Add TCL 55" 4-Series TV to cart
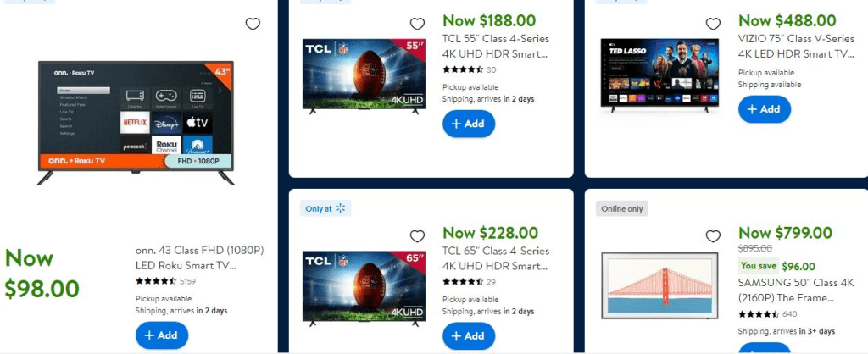This screenshot has width=868, height=354. pyautogui.click(x=468, y=124)
